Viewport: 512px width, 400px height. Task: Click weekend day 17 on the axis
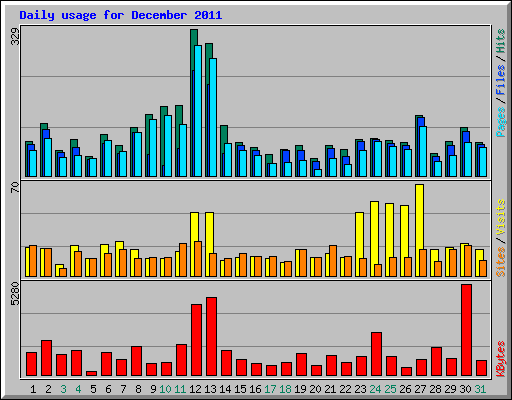coord(270,389)
